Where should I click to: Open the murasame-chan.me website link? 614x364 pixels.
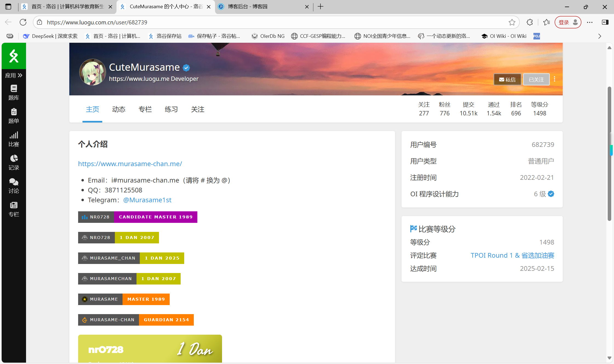pyautogui.click(x=130, y=164)
